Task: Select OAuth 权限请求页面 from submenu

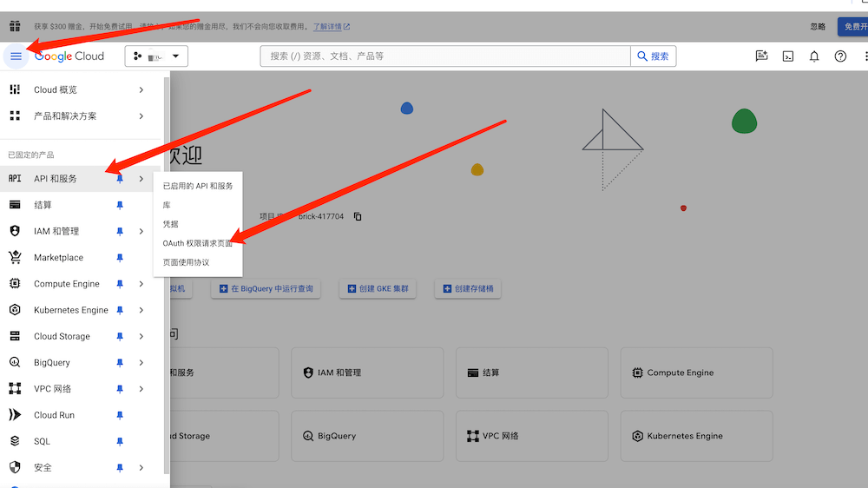Action: point(198,243)
